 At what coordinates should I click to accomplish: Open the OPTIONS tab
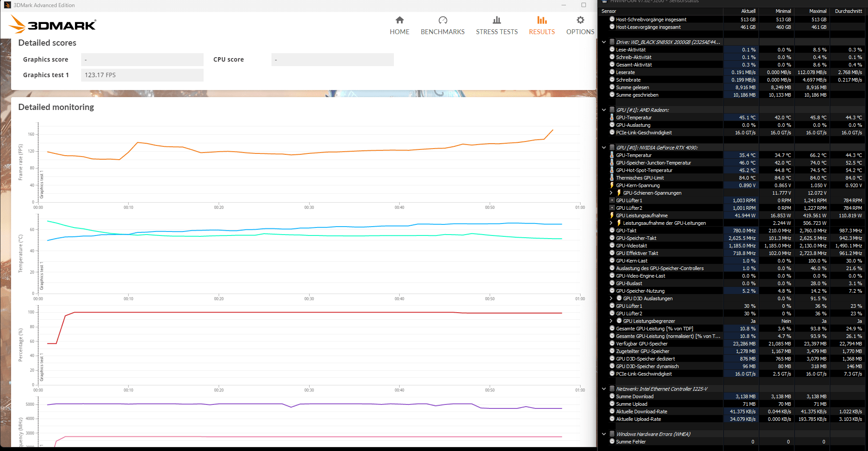coord(580,26)
